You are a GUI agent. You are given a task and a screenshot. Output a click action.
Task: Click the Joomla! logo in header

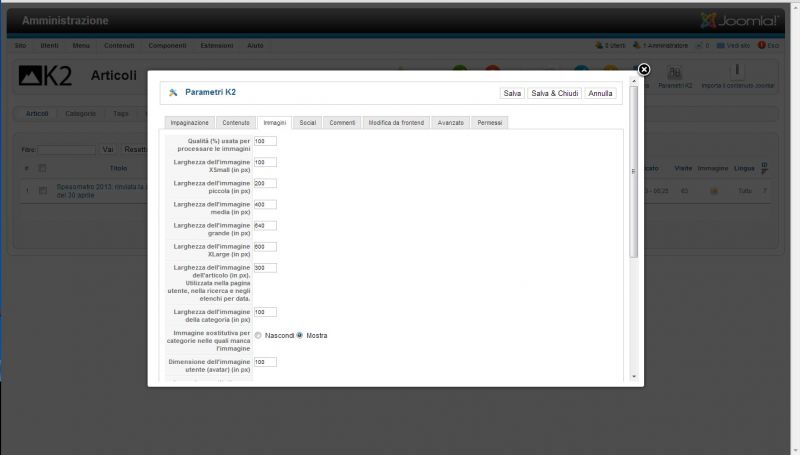(738, 21)
